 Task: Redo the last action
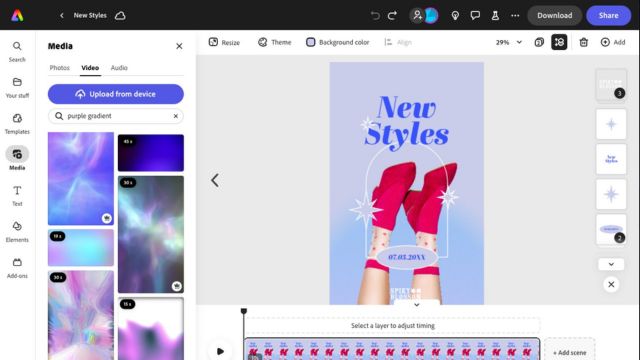coord(392,16)
